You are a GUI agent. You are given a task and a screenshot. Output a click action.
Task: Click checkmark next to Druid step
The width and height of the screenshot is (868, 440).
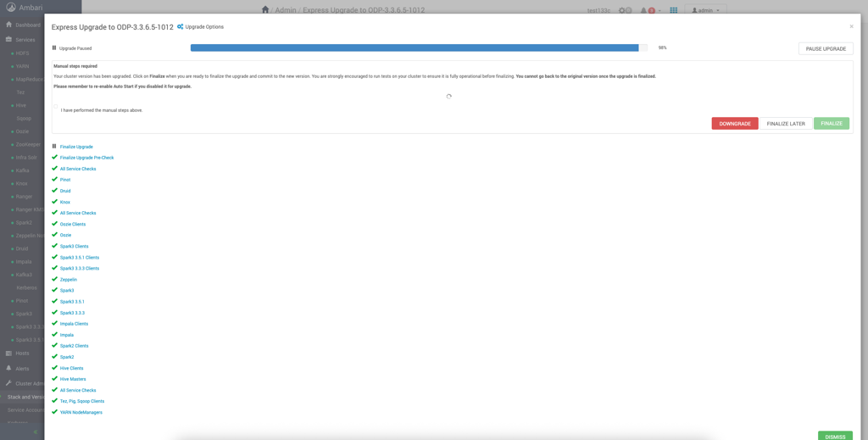[54, 191]
